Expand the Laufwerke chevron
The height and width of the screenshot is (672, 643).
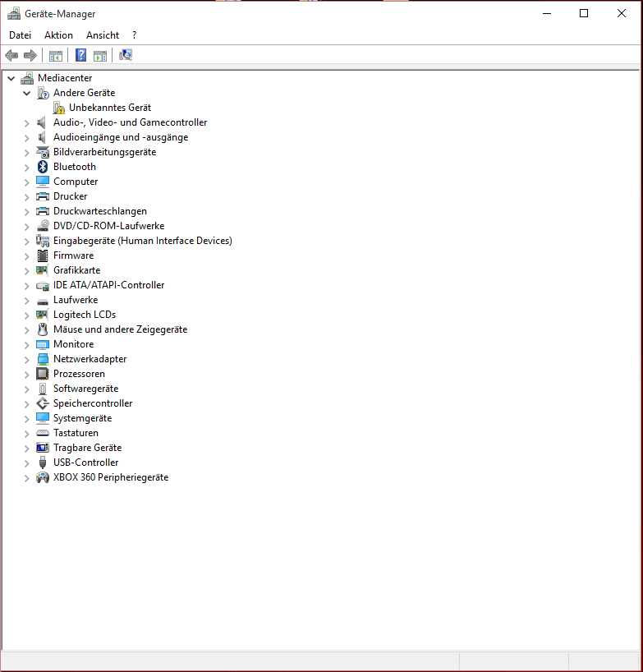pyautogui.click(x=27, y=301)
